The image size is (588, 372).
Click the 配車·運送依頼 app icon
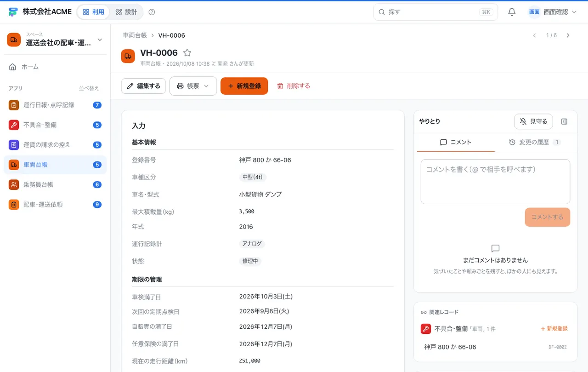[14, 205]
